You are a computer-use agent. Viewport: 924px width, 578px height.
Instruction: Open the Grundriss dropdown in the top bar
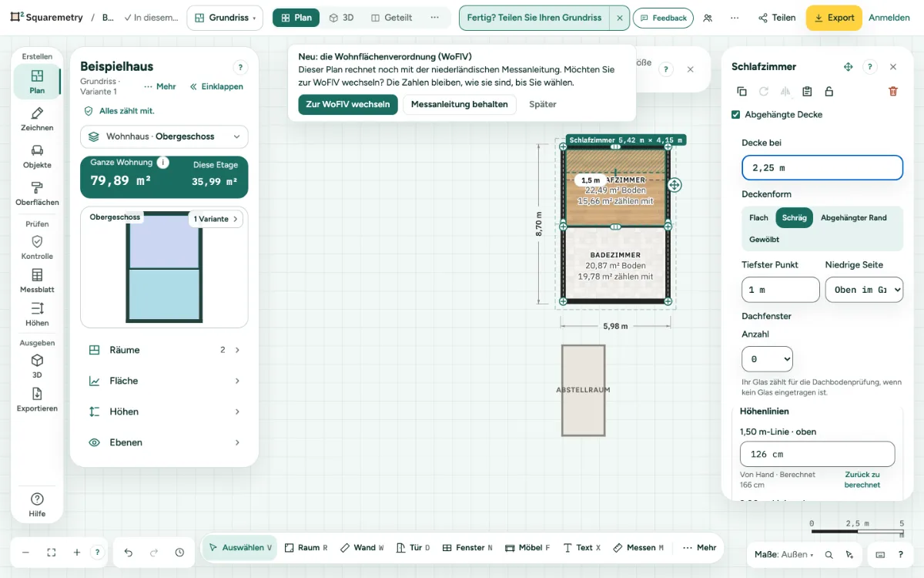(x=225, y=18)
